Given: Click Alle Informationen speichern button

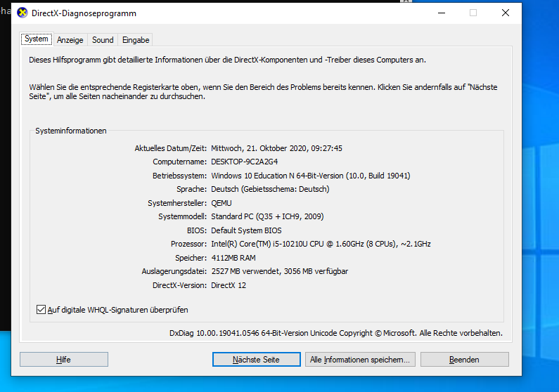Looking at the screenshot, I should [360, 359].
